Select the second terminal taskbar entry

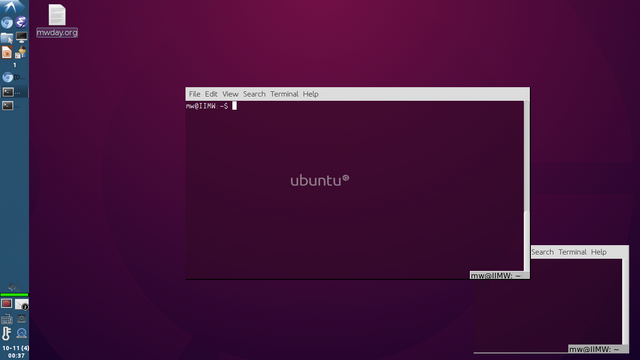click(x=14, y=106)
